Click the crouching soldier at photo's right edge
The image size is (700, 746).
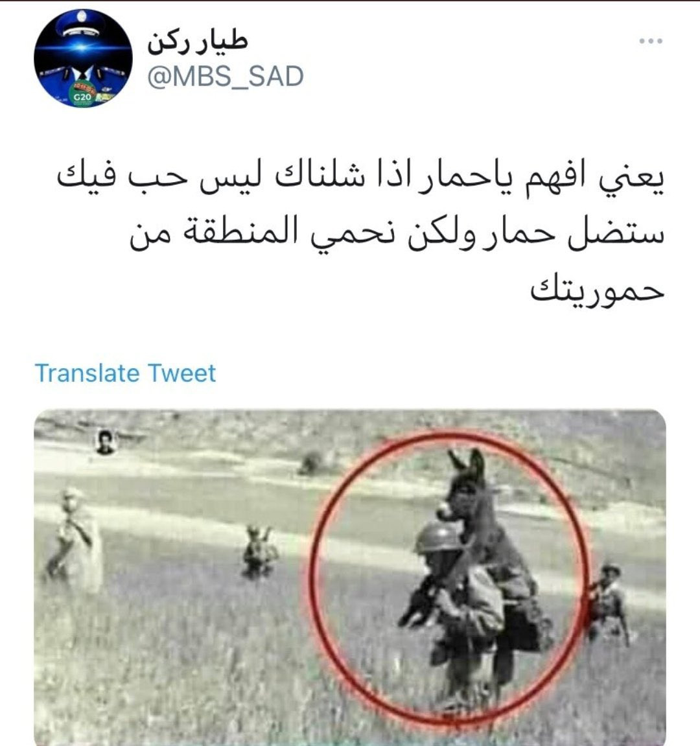pyautogui.click(x=608, y=602)
